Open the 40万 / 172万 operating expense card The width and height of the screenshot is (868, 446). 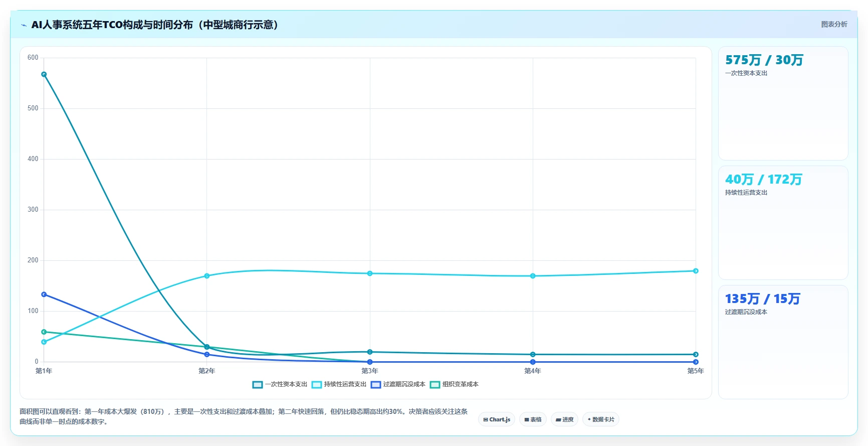(783, 223)
